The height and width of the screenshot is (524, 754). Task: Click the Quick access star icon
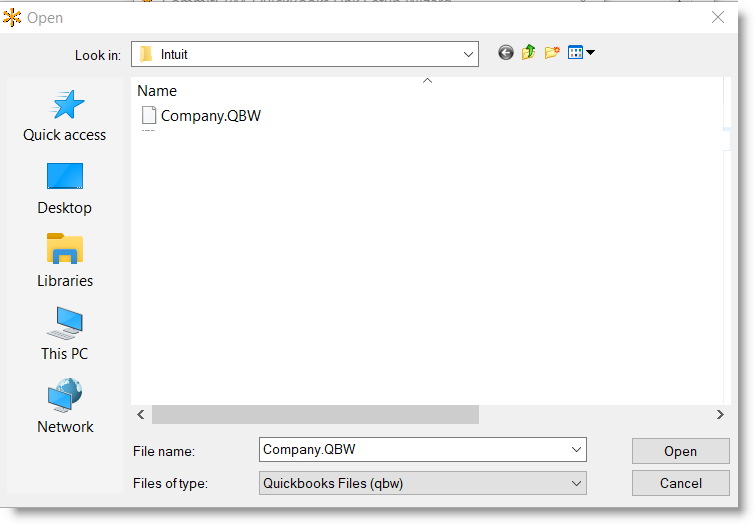66,105
